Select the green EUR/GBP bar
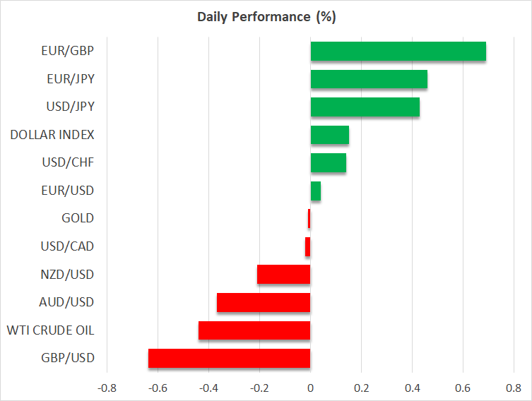 pos(398,52)
